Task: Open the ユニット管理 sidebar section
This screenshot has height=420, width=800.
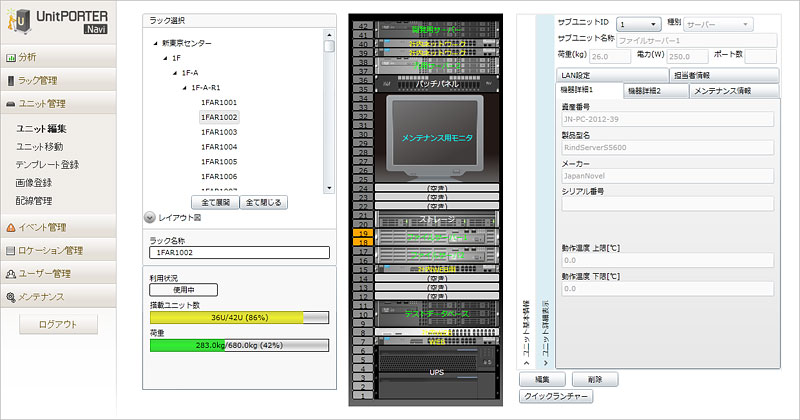Action: point(58,103)
